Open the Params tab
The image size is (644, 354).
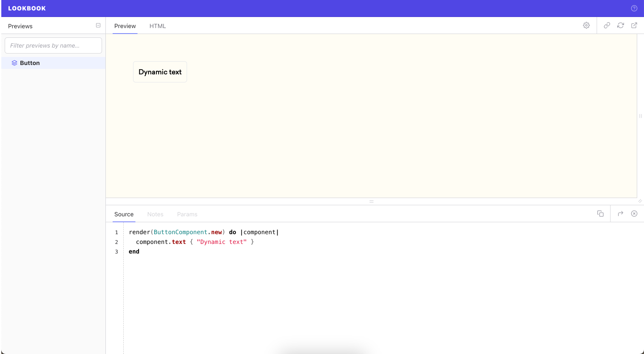(187, 214)
